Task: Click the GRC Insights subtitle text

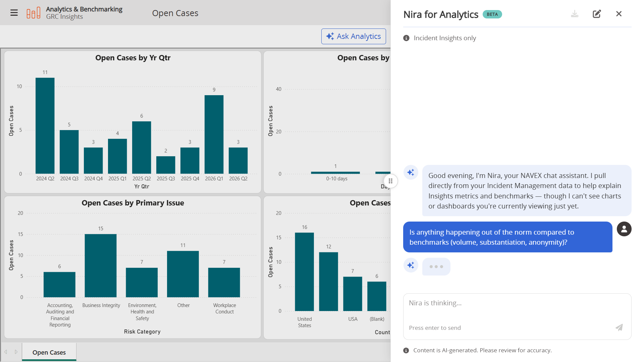Action: coord(64,17)
